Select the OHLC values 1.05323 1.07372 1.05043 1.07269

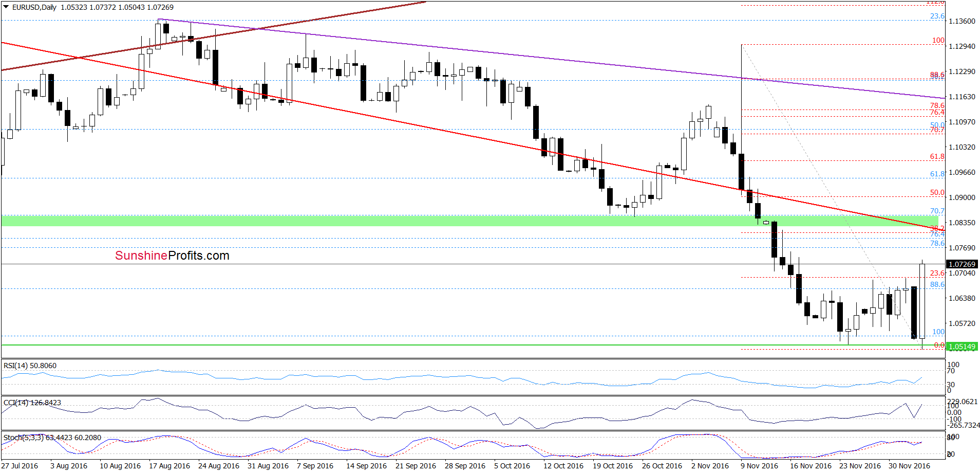tap(117, 7)
